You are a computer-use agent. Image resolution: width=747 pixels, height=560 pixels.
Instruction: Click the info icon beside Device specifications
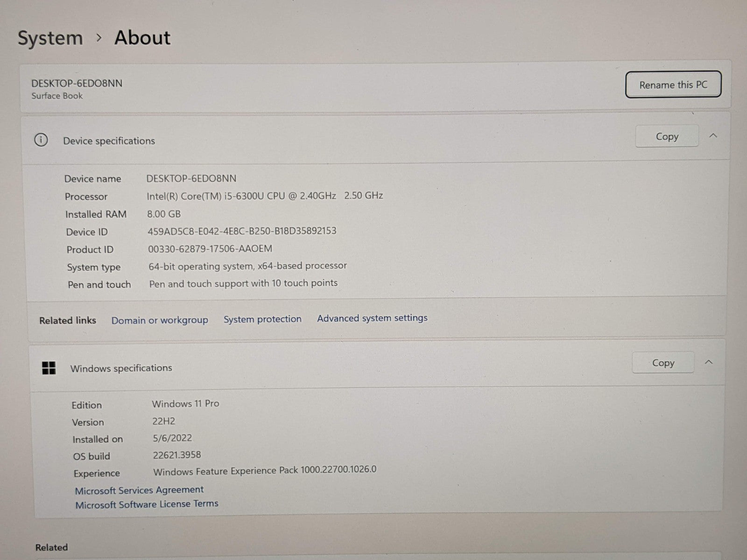[x=41, y=140]
